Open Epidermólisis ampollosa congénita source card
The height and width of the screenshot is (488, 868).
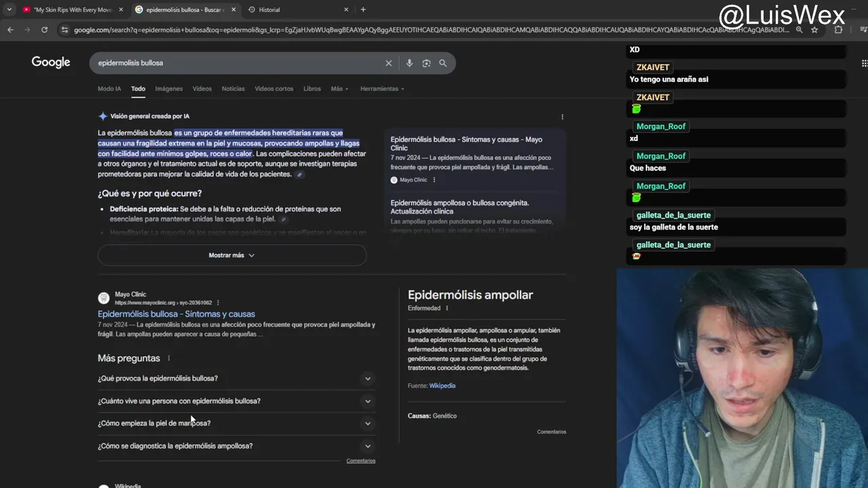tap(475, 216)
